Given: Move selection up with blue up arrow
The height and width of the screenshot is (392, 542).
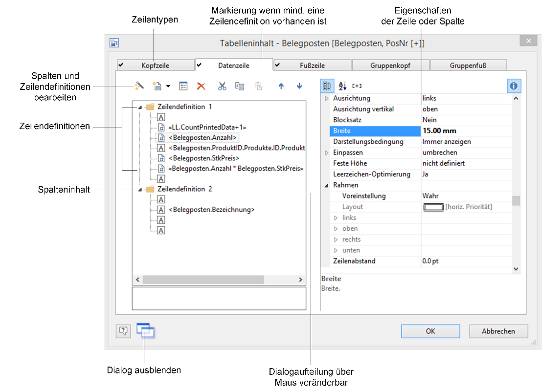Looking at the screenshot, I should [281, 86].
